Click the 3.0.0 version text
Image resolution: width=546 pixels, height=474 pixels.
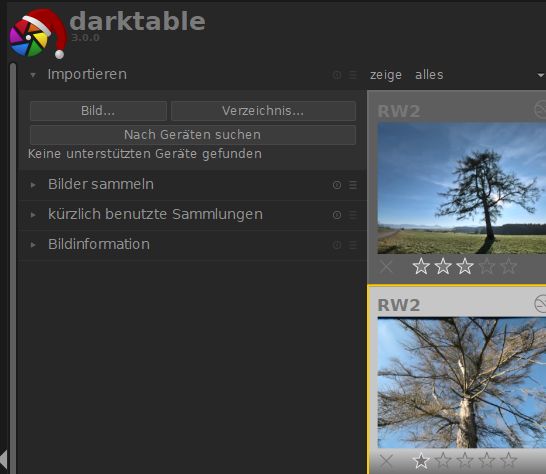86,38
